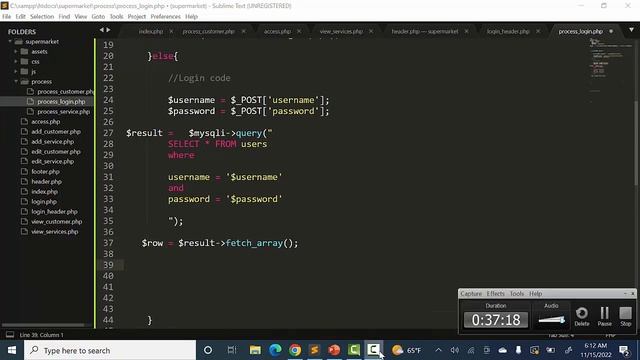Click the Sublime Text taskbar icon
This screenshot has width=640, height=360.
314,350
